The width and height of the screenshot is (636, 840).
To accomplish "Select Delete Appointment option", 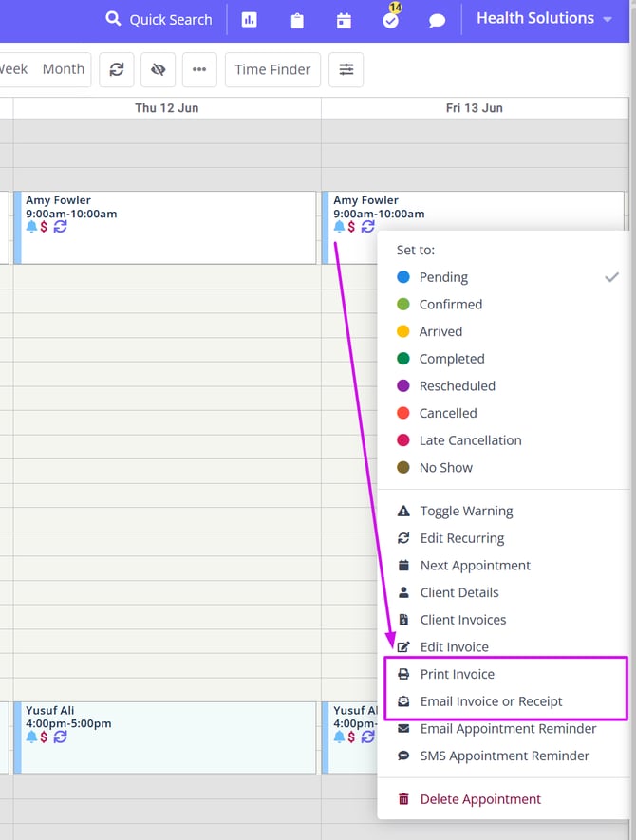I will coord(480,799).
